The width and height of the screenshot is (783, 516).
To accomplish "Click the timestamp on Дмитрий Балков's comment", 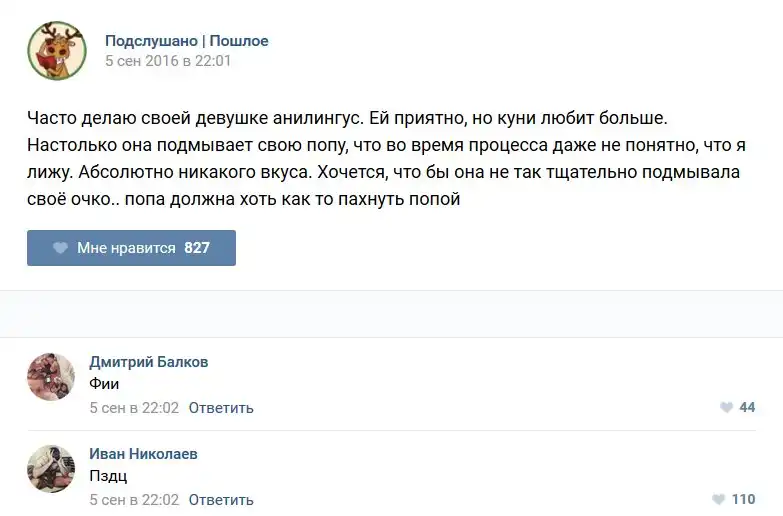I will click(133, 408).
